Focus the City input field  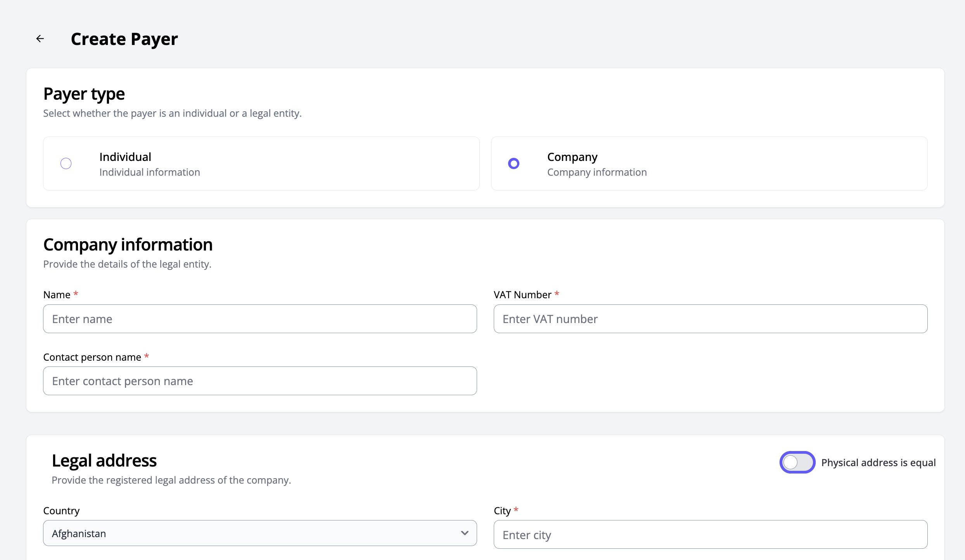pyautogui.click(x=710, y=535)
